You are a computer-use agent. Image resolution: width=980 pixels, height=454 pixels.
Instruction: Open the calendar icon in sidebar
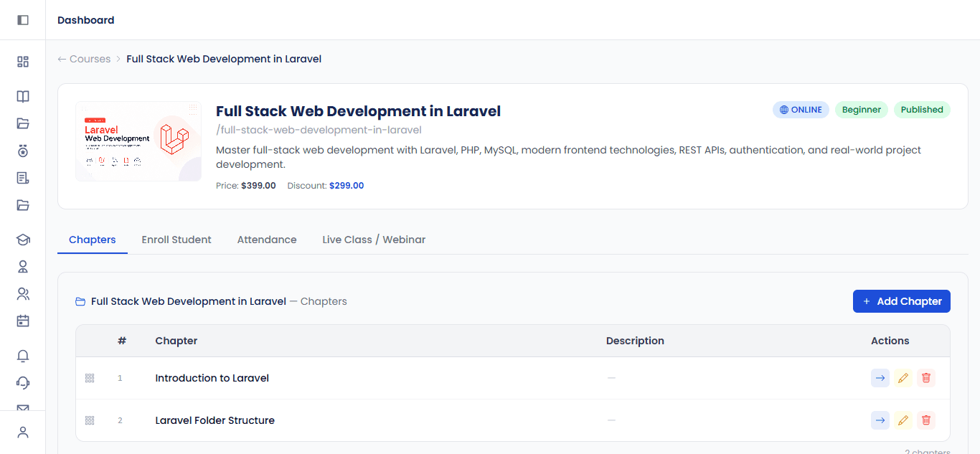click(x=23, y=321)
